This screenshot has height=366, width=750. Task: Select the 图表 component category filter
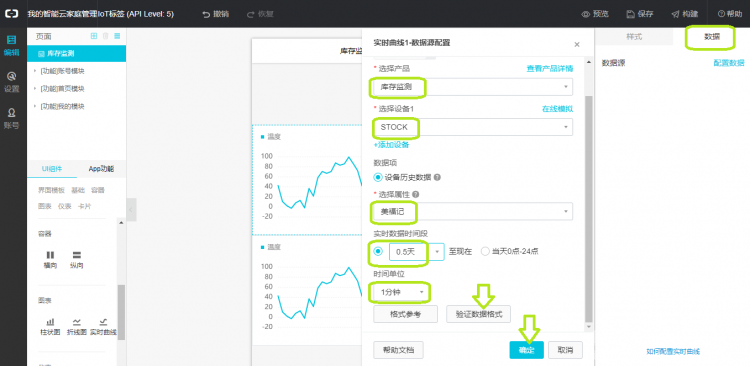pyautogui.click(x=45, y=207)
